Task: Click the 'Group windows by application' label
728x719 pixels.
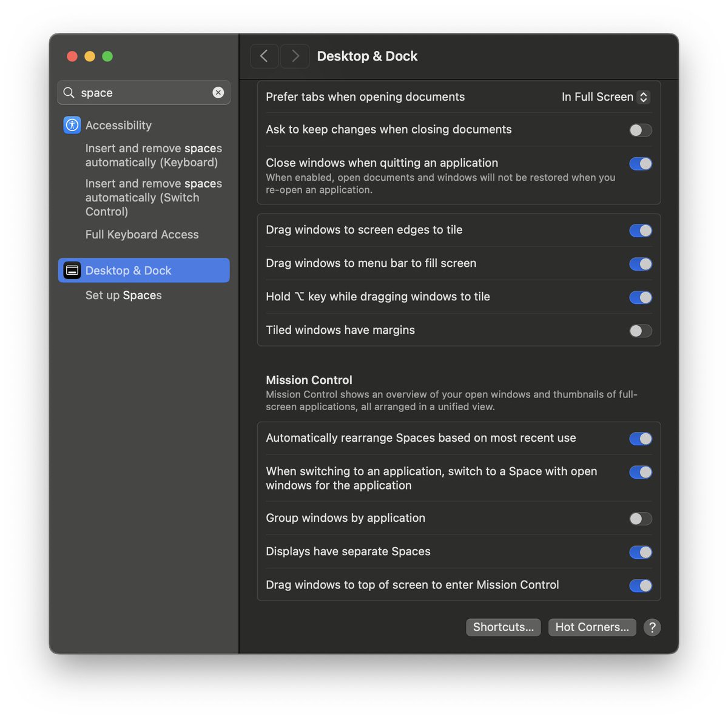Action: pos(345,518)
